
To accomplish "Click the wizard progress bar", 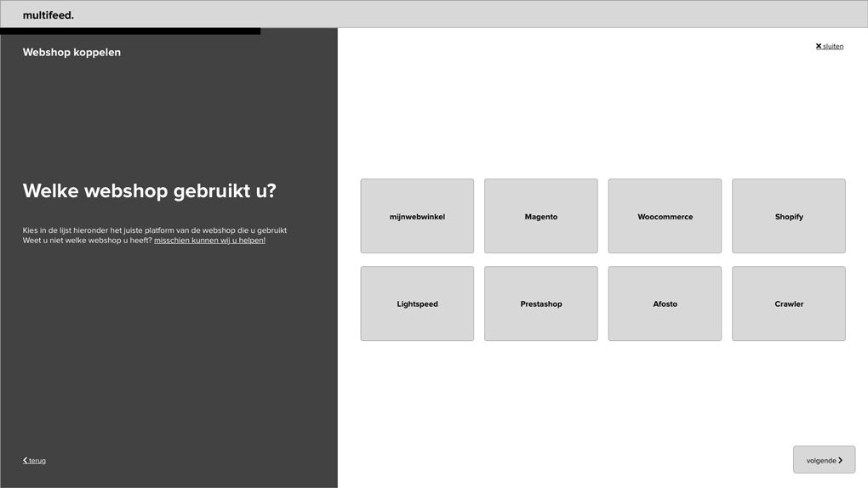I will (x=130, y=31).
